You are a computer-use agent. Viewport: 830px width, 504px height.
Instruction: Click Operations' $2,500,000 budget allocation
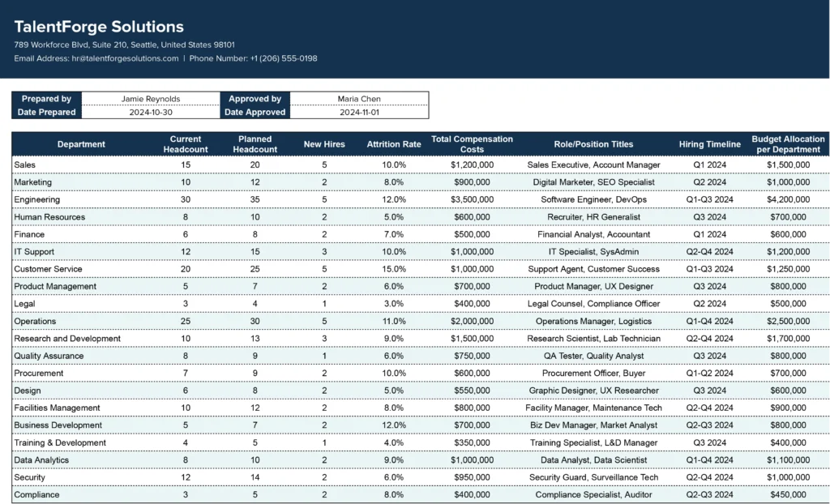(788, 322)
